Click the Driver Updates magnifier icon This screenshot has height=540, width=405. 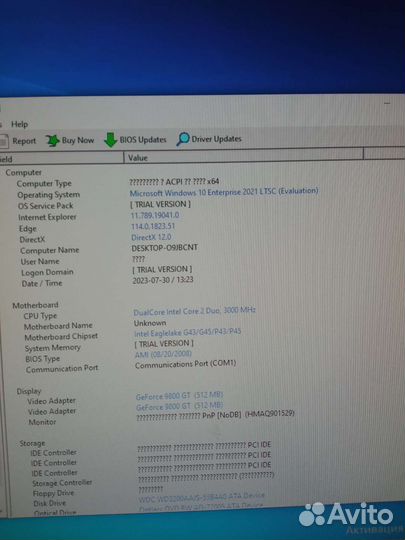183,139
